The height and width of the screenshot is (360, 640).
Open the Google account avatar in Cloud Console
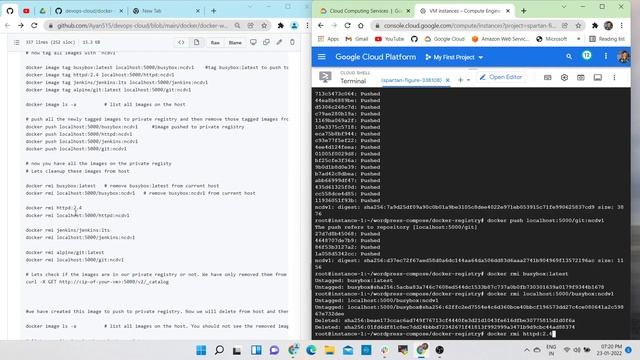tap(623, 57)
